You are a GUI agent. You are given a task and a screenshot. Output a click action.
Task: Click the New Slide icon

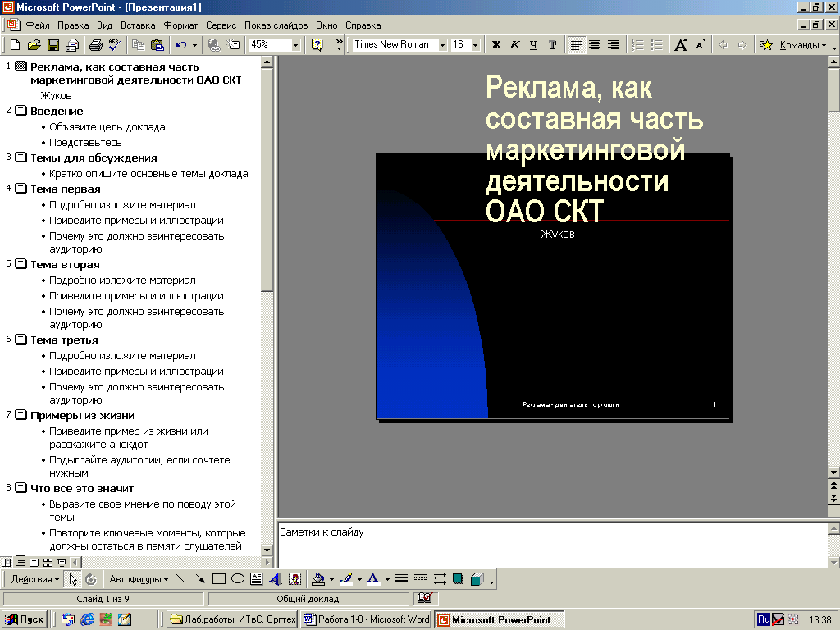pyautogui.click(x=233, y=45)
